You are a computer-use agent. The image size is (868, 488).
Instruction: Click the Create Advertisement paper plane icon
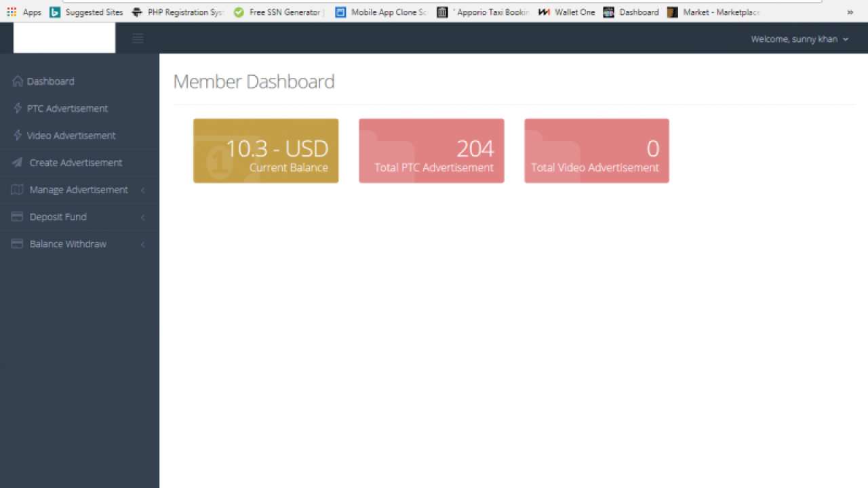(x=17, y=163)
